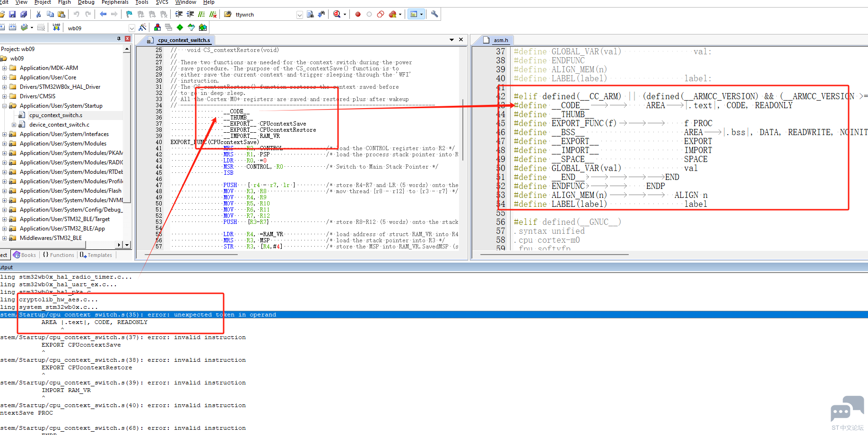Switch to the Books panel tab

(25, 255)
